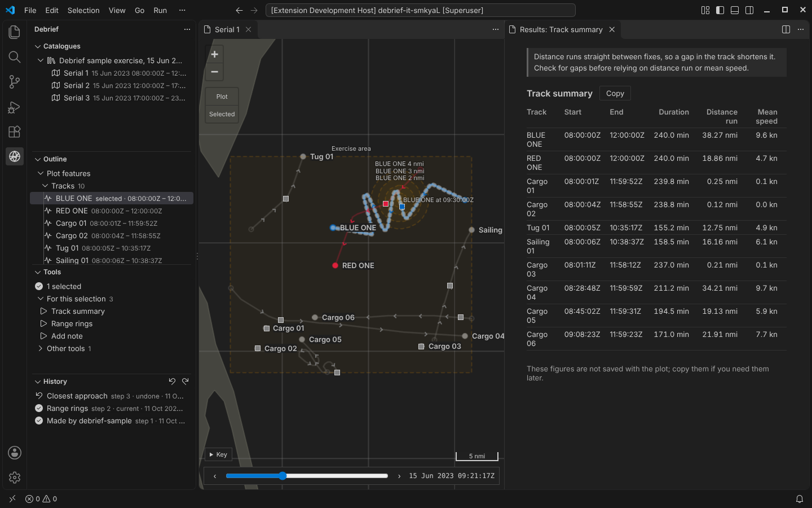Click the map zoom out minus button
The image size is (812, 508).
pos(214,72)
